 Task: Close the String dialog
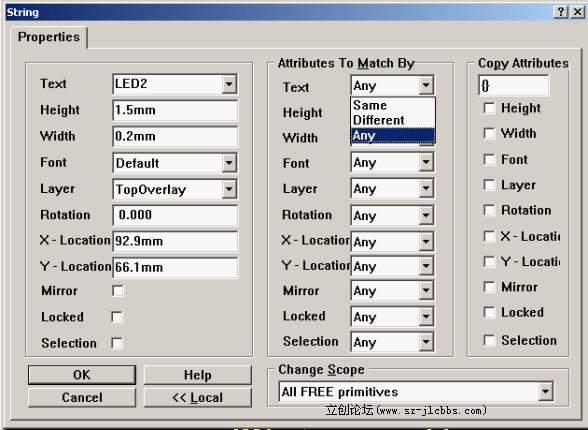577,12
